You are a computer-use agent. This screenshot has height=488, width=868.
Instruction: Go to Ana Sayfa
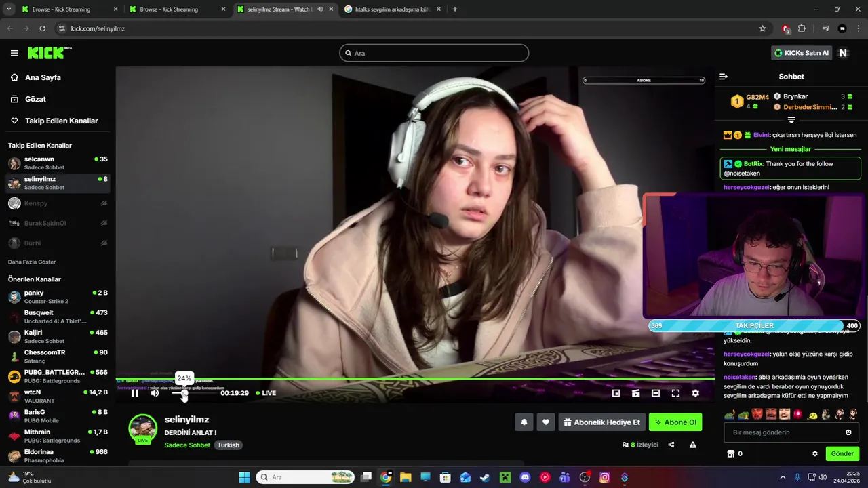(x=43, y=77)
